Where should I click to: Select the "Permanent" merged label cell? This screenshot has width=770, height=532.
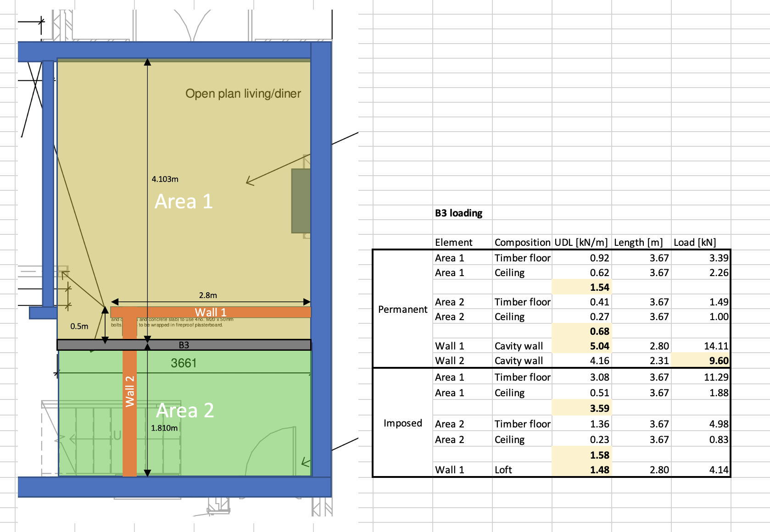[x=402, y=310]
